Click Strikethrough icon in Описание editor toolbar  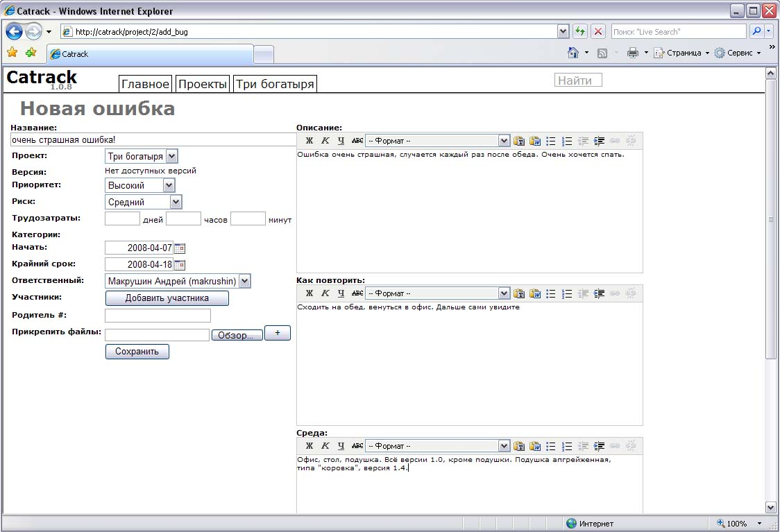tap(357, 141)
